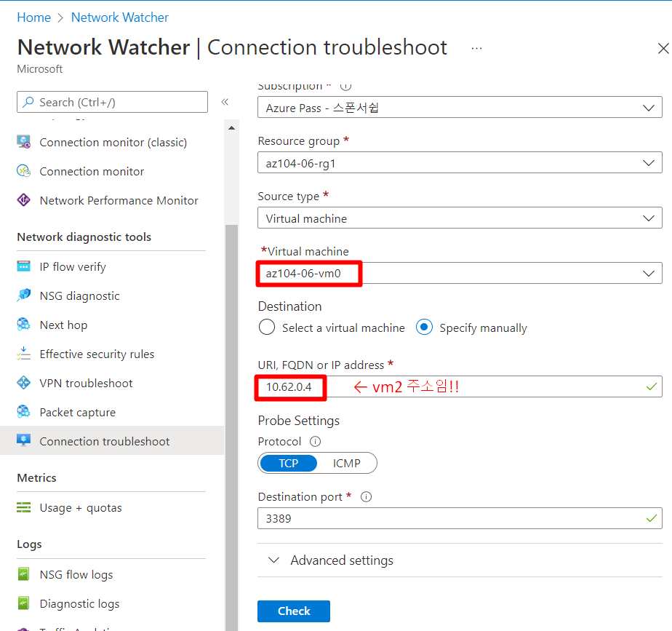Image resolution: width=672 pixels, height=631 pixels.
Task: Select the 'Select a virtual machine' radio
Action: pos(267,328)
